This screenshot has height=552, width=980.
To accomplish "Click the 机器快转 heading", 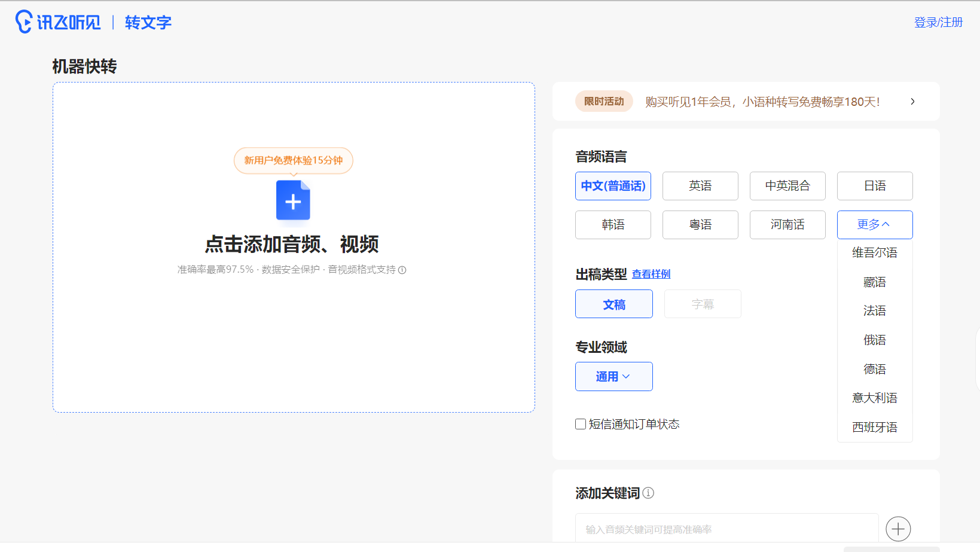I will click(84, 66).
